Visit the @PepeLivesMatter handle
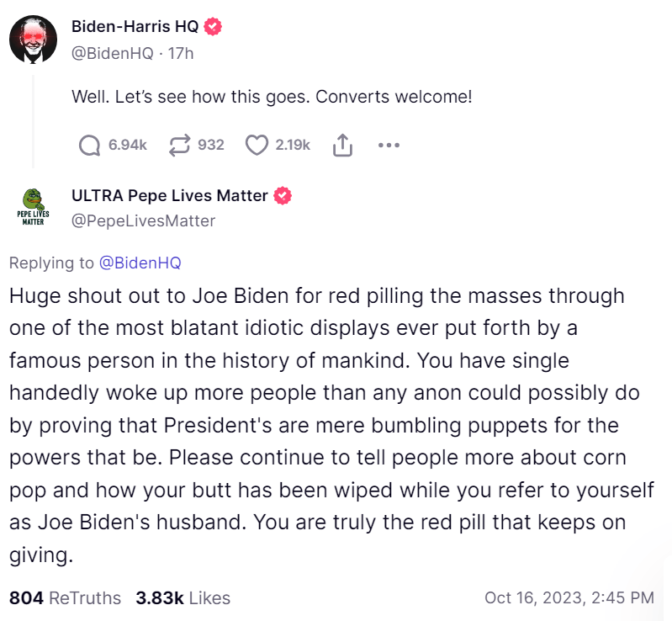This screenshot has width=672, height=621. coord(144,221)
